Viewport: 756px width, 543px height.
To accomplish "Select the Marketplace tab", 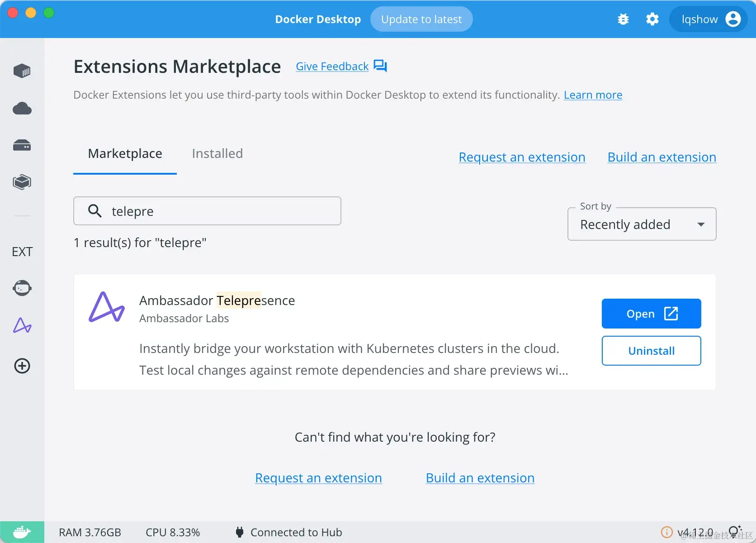I will click(x=125, y=153).
